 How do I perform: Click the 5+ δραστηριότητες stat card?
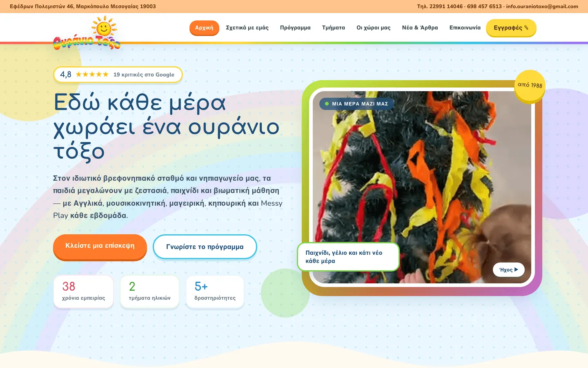pyautogui.click(x=215, y=292)
